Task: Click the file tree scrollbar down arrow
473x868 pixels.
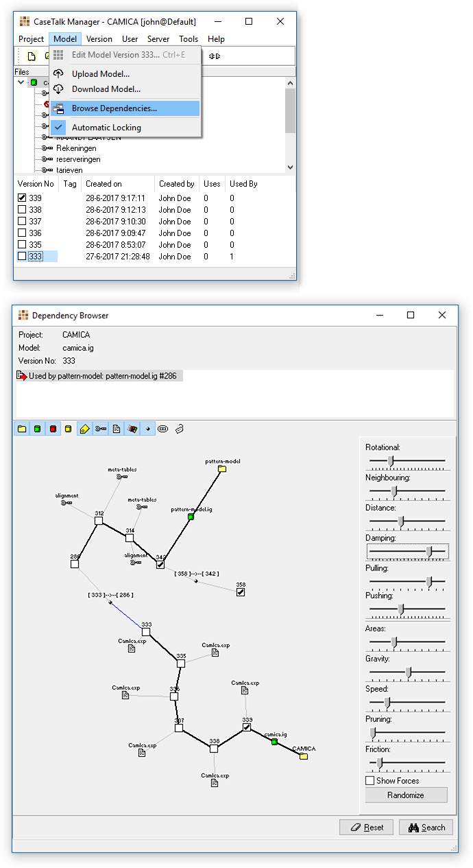Action: [290, 167]
